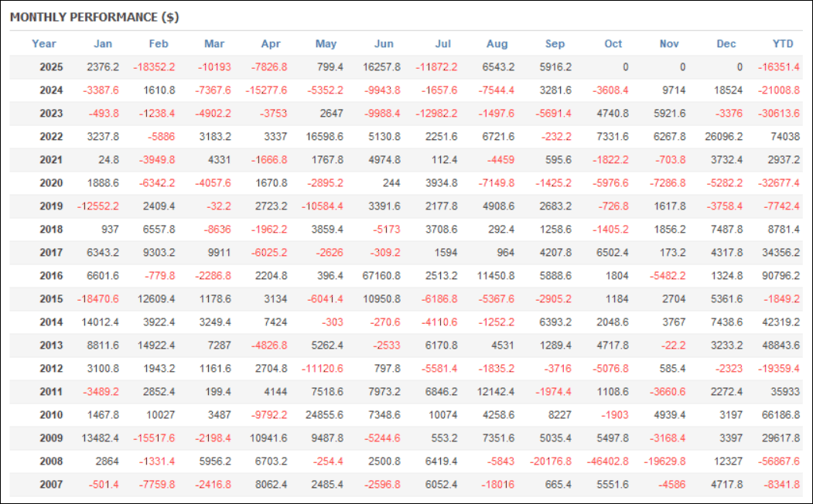This screenshot has width=813, height=504.
Task: Click the Dec column header
Action: click(726, 44)
